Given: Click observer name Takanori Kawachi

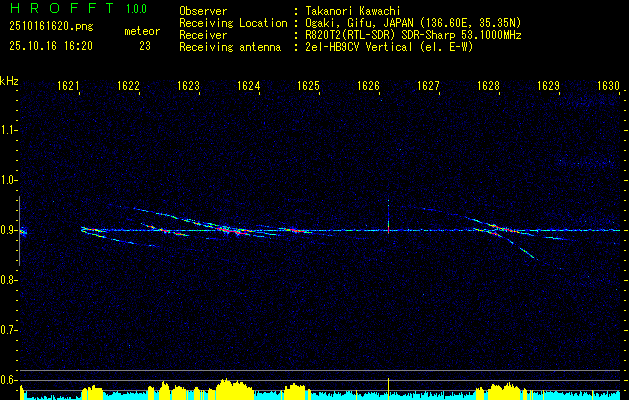Looking at the screenshot, I should [353, 11].
